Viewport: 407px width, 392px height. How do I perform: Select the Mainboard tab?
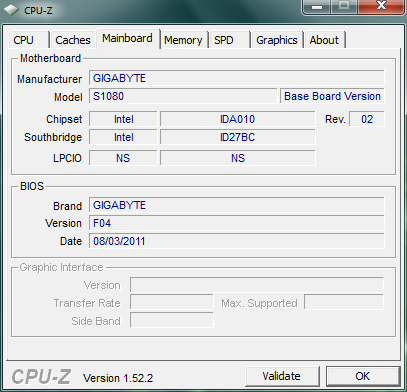(128, 39)
